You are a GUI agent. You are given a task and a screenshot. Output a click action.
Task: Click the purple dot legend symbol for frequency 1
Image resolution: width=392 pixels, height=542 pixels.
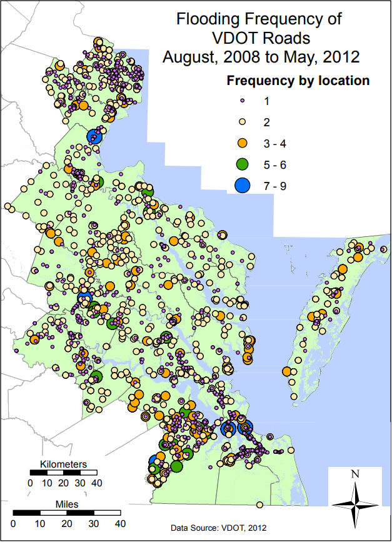pyautogui.click(x=242, y=101)
